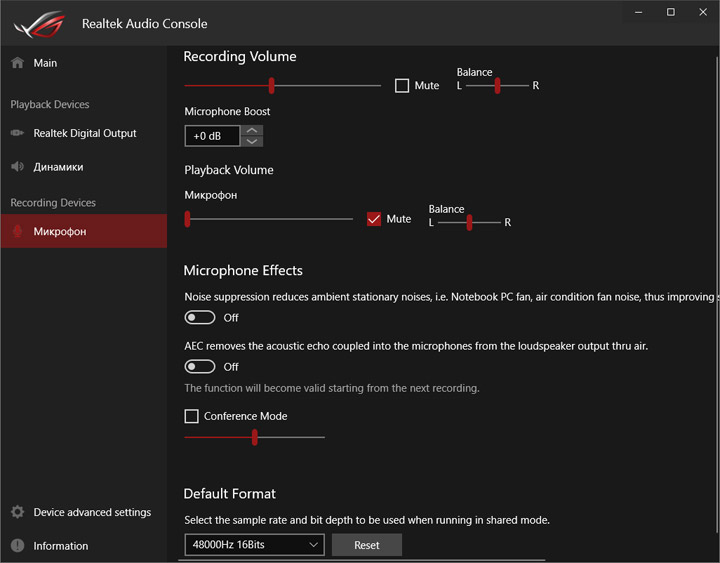Decrease Microphone Boost with down arrow

coord(253,141)
